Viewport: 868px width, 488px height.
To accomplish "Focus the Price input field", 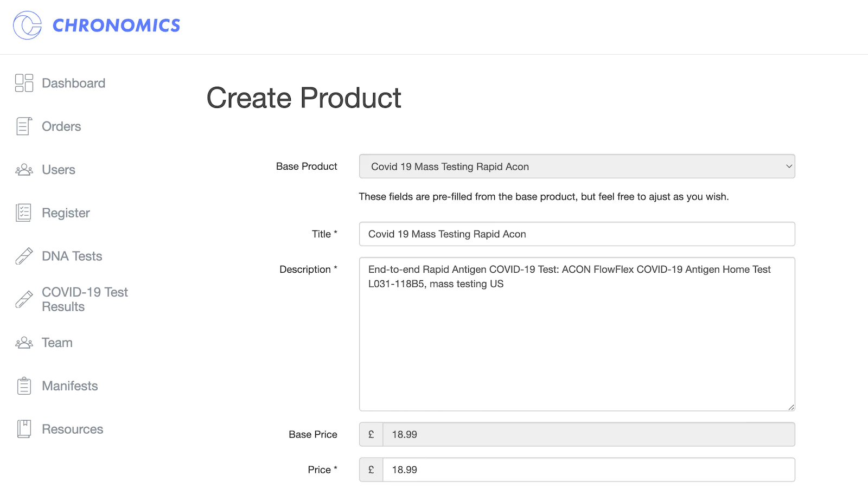I will (x=588, y=470).
